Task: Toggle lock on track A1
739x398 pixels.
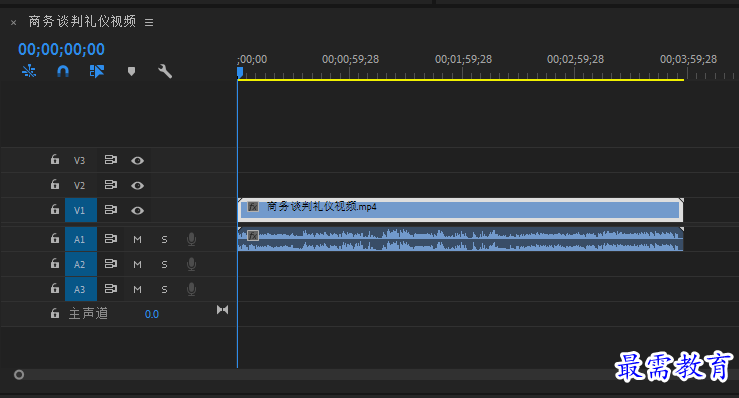Action: pyautogui.click(x=55, y=239)
